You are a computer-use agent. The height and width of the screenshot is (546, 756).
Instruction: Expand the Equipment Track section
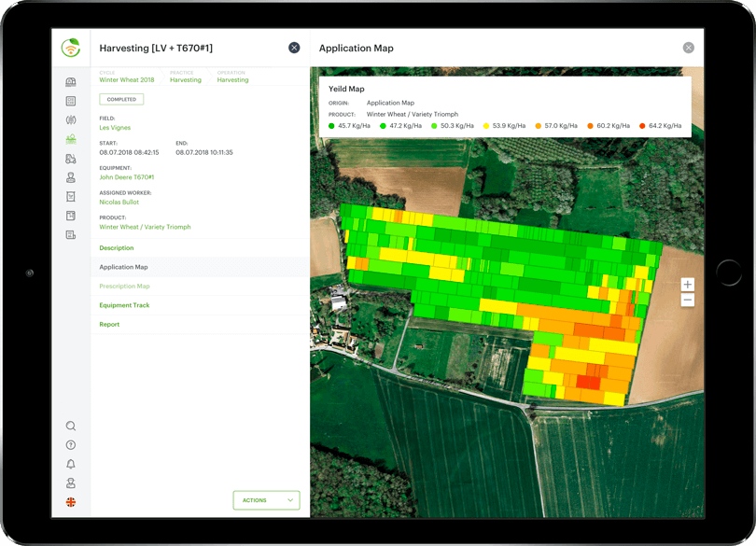[124, 305]
